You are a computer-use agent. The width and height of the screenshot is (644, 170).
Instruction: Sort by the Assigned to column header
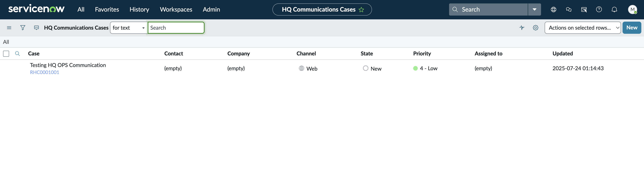[x=488, y=54]
